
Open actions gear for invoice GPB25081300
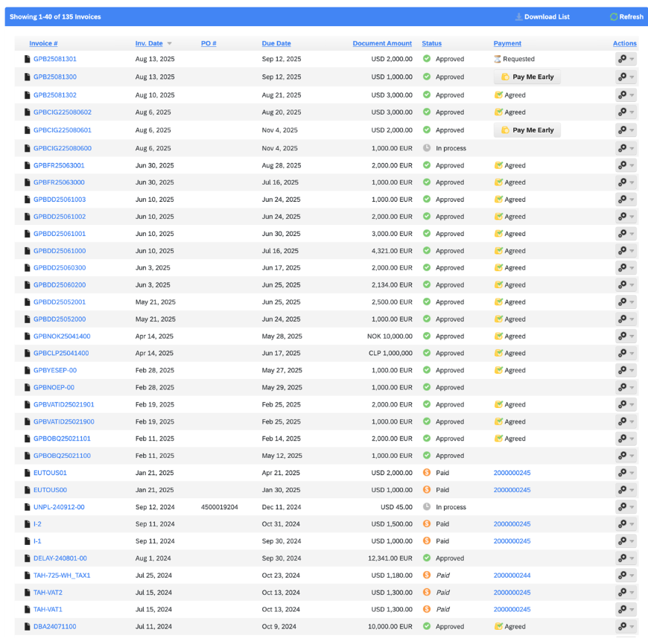(623, 77)
